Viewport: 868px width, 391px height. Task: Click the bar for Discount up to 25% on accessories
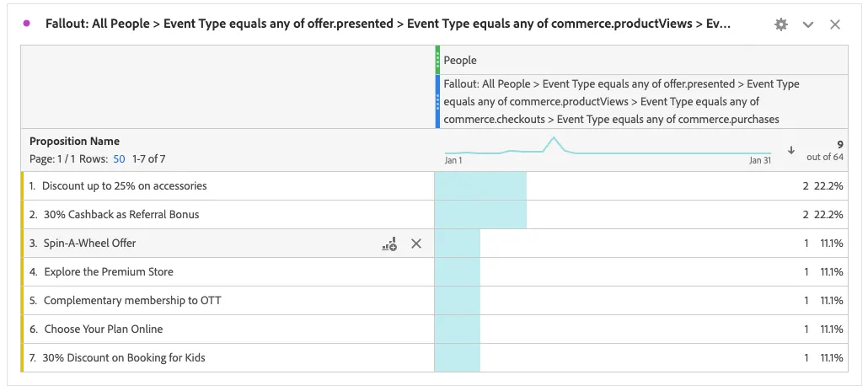480,186
